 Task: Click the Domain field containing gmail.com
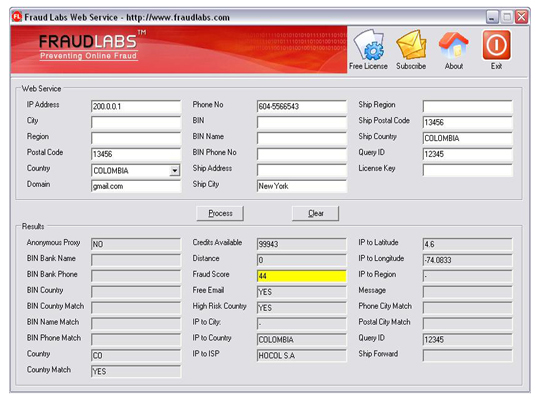coord(136,186)
